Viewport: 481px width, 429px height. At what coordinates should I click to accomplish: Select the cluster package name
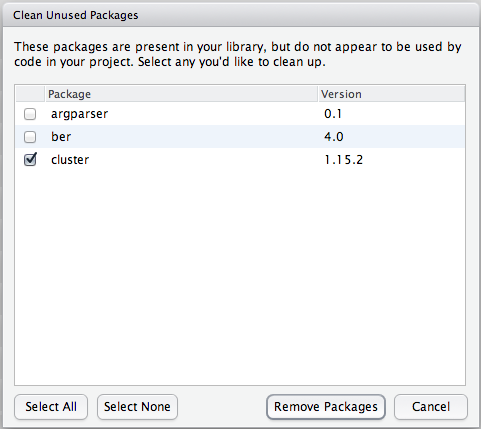point(70,160)
